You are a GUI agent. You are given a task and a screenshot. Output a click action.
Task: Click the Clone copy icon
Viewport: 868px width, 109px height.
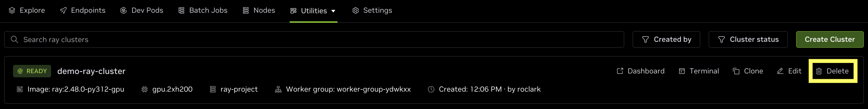[x=736, y=71]
